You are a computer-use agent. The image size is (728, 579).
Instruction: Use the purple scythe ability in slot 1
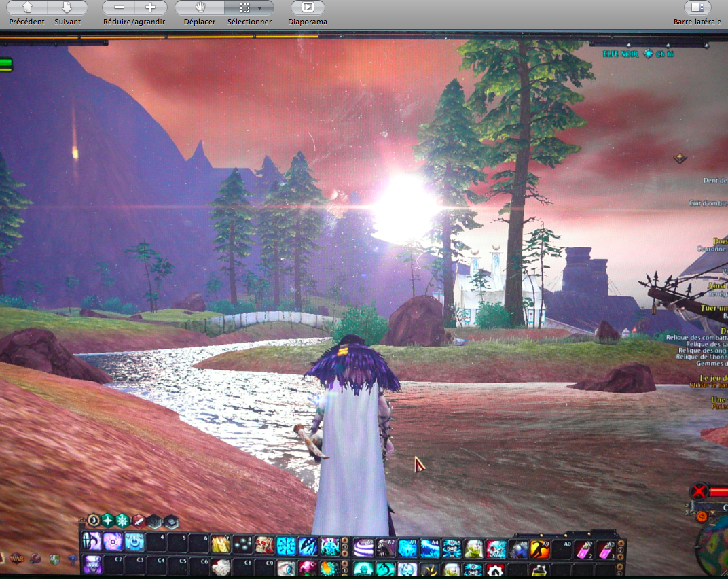pos(91,542)
